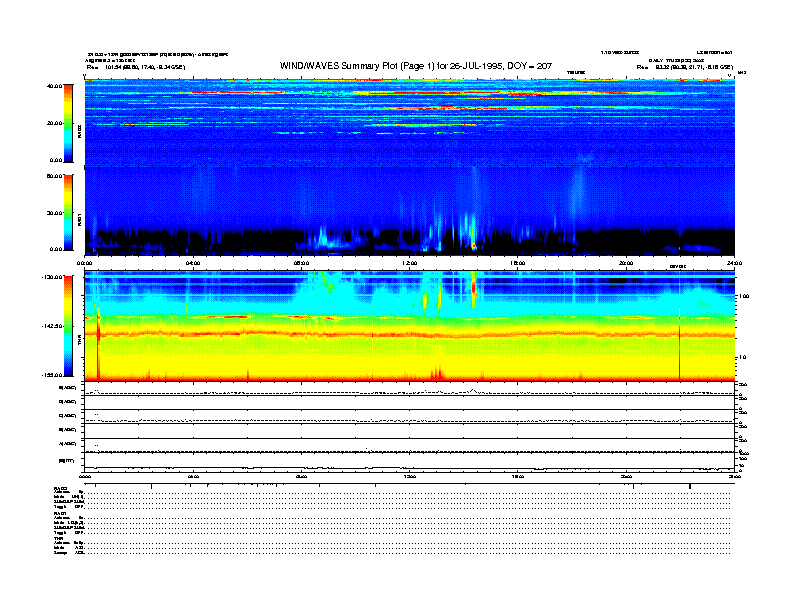
Task: Click inside the RAD1 spectrogram panel
Action: [x=410, y=211]
